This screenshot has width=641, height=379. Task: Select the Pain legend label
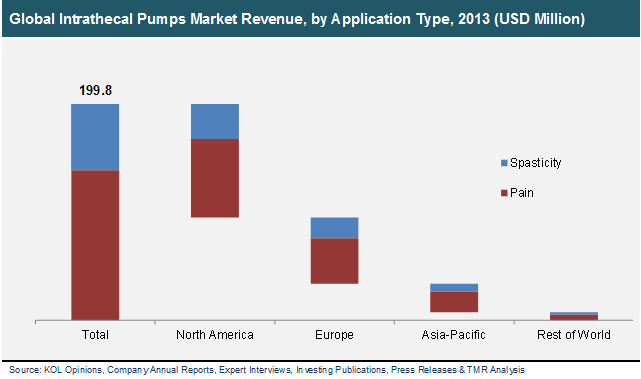(x=522, y=193)
